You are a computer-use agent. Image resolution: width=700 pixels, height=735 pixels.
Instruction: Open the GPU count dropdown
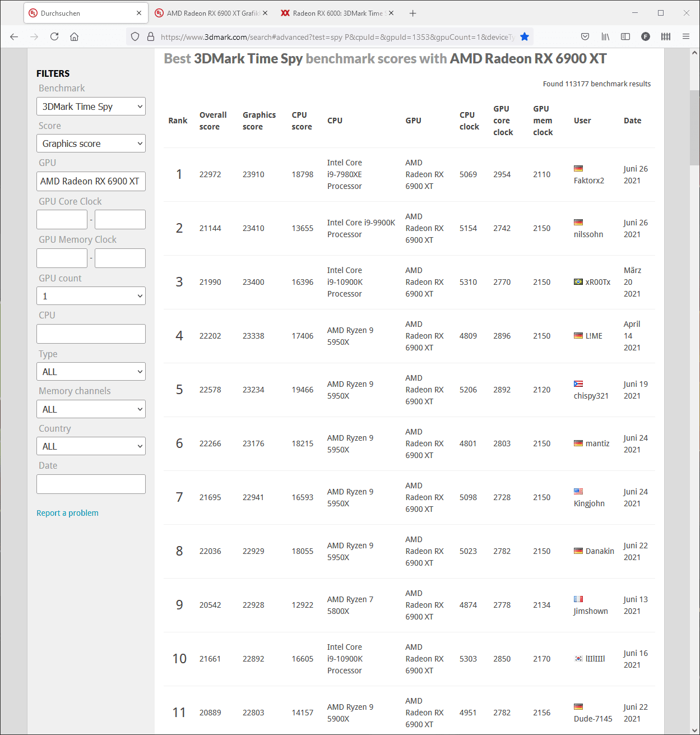coord(91,296)
